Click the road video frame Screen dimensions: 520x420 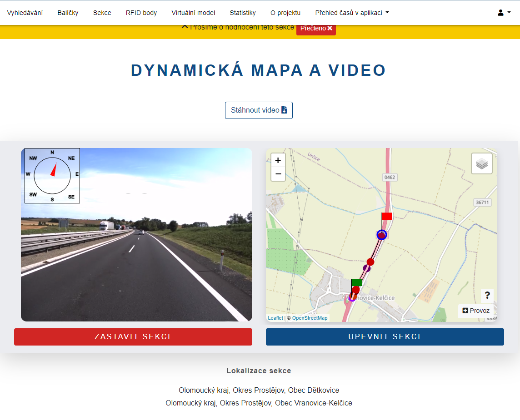coord(137,234)
